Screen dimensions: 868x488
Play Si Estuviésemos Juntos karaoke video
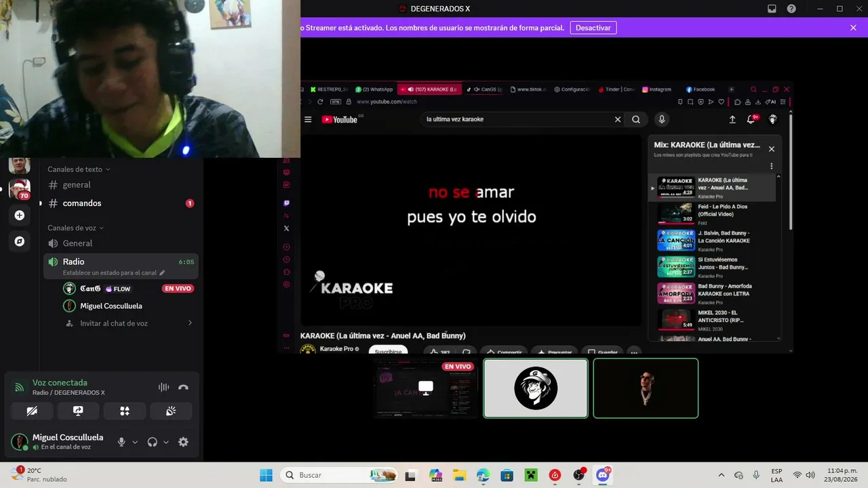click(713, 266)
